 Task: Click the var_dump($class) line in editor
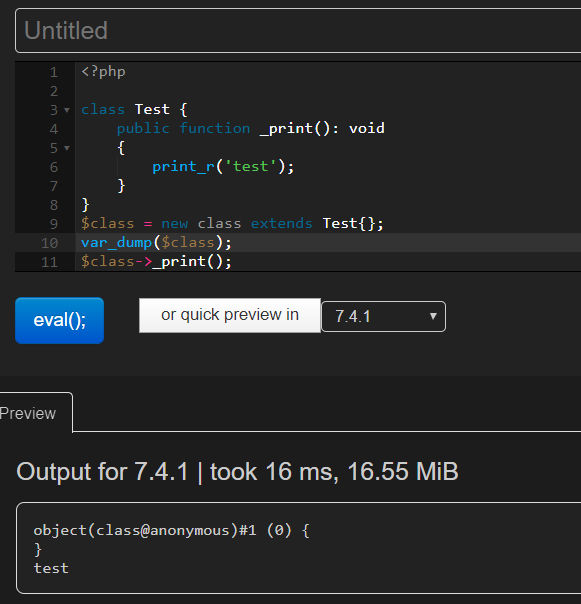coord(156,243)
